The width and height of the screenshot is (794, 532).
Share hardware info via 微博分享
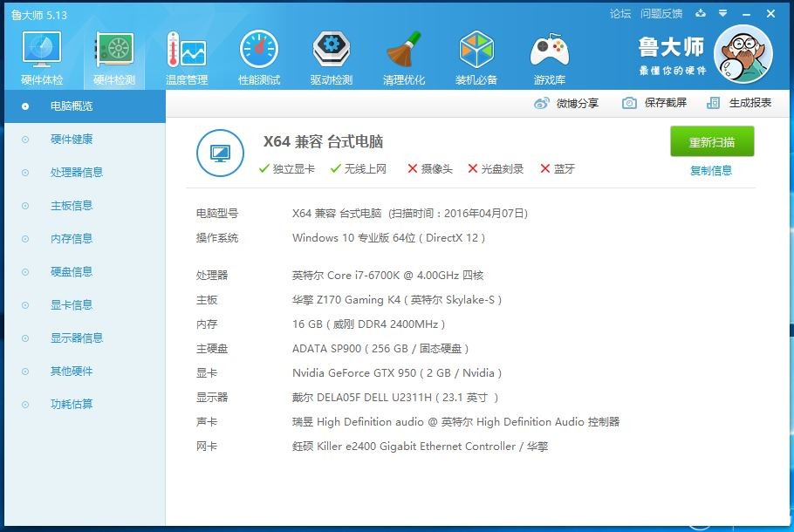(x=567, y=102)
